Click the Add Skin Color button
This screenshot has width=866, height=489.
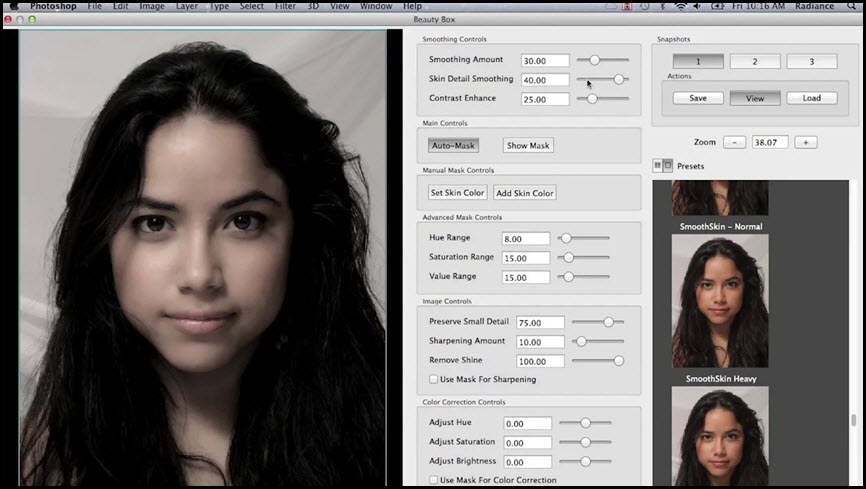pyautogui.click(x=525, y=193)
